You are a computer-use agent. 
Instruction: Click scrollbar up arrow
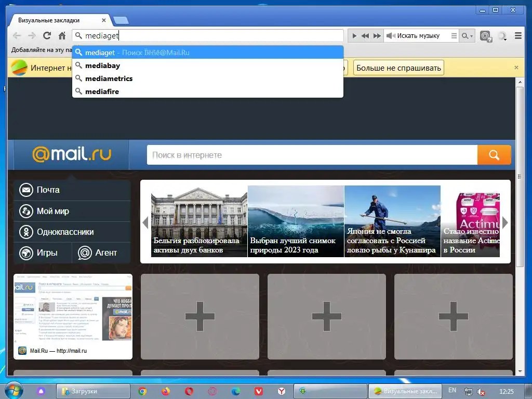click(x=520, y=82)
